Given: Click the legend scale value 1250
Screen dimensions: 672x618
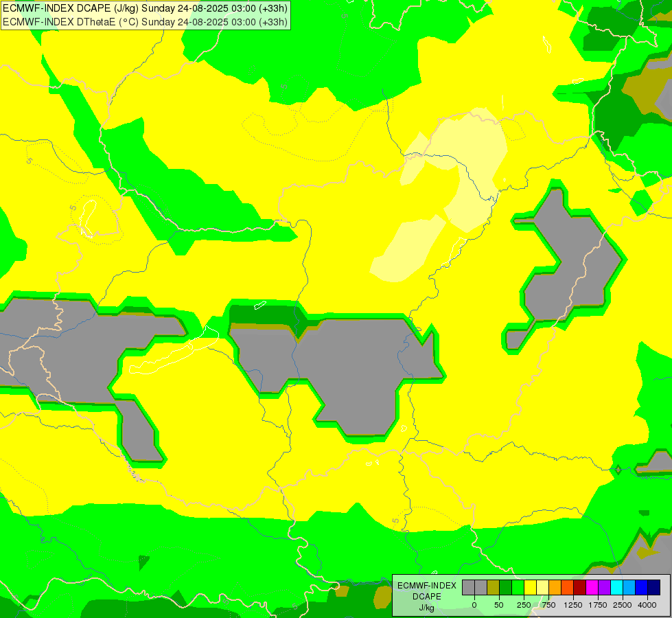Looking at the screenshot, I should 573,605.
